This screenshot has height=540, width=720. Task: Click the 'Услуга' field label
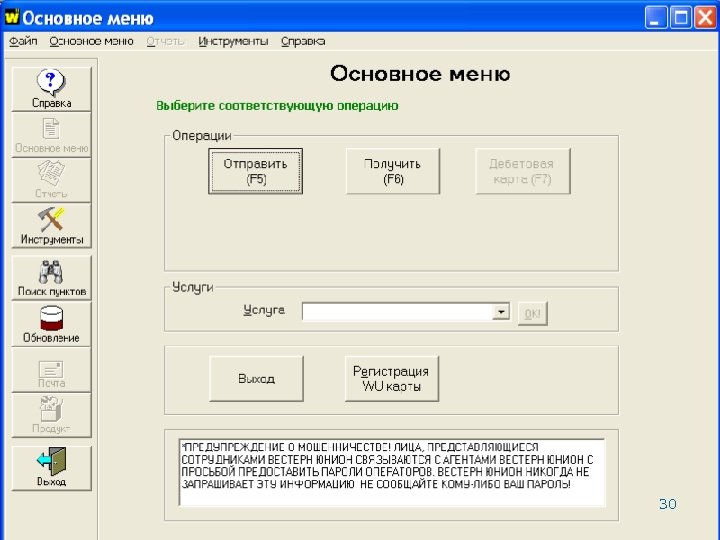click(264, 310)
